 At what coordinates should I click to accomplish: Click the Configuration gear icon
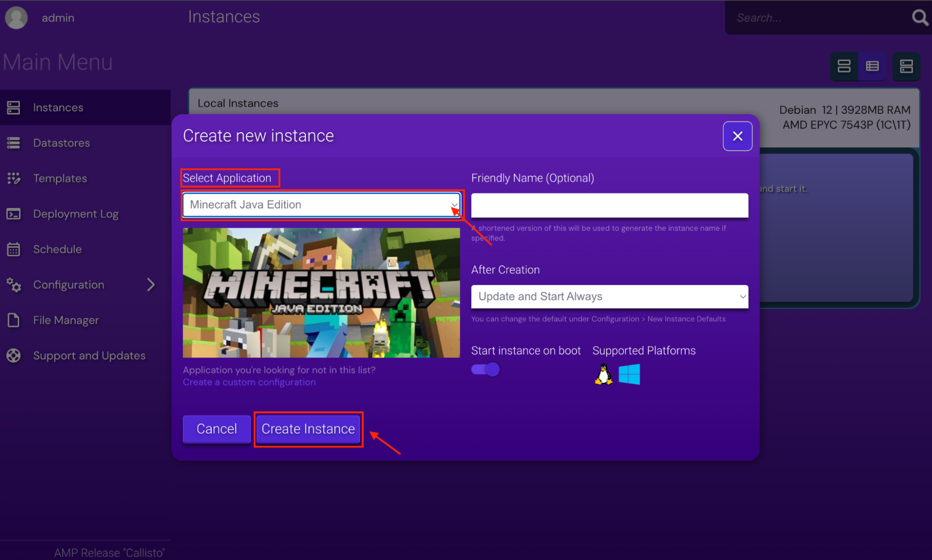pyautogui.click(x=14, y=284)
